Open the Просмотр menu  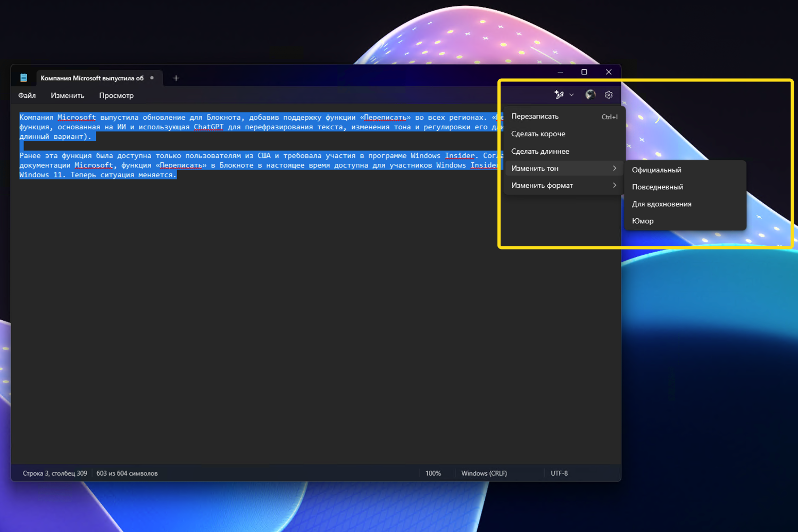click(117, 96)
